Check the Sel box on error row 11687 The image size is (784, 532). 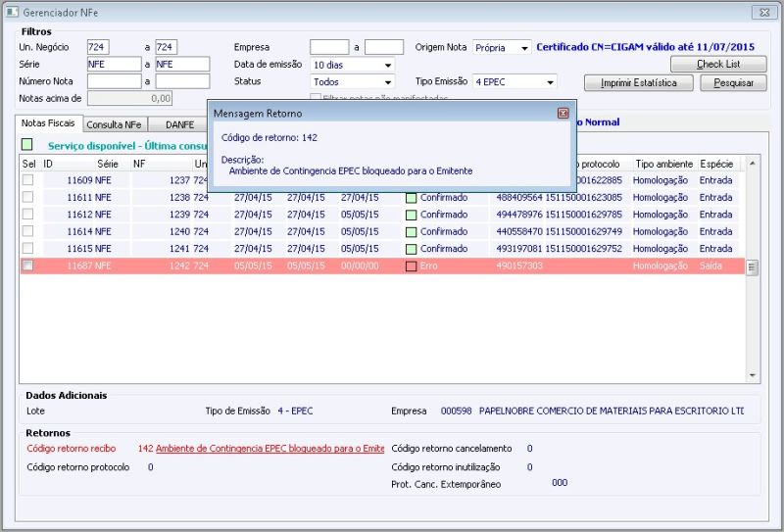[x=27, y=266]
